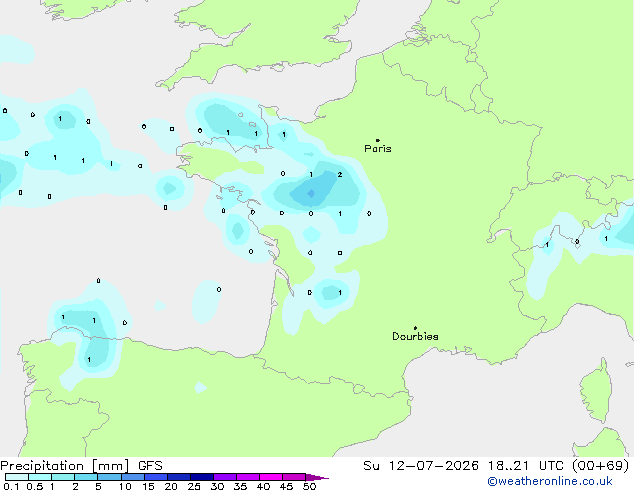
Task: Click the legend label '30'
Action: tap(217, 486)
